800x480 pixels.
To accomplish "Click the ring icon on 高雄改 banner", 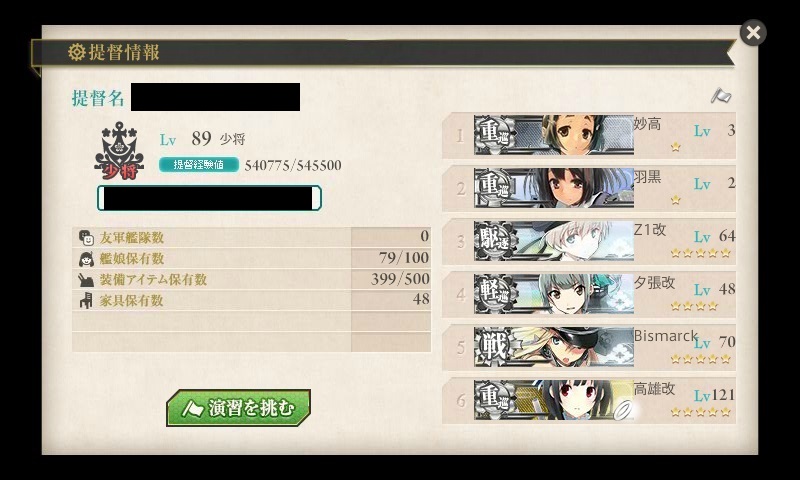I will [623, 410].
